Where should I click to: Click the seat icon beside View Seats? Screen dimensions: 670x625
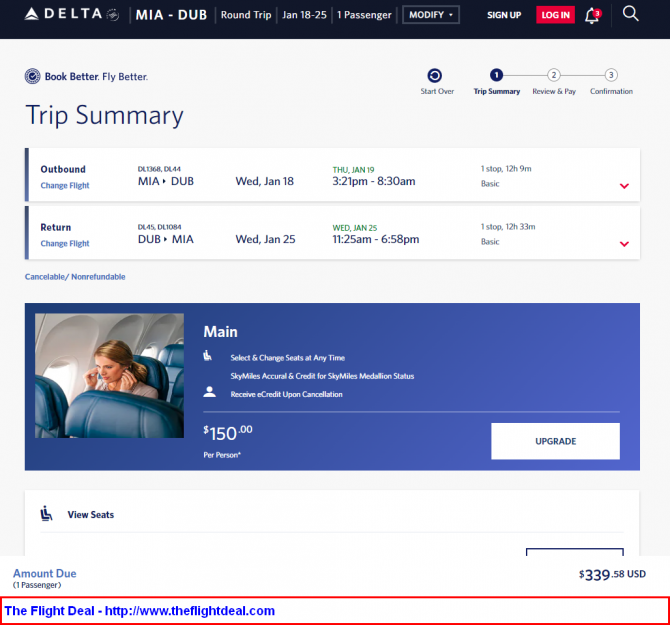46,513
